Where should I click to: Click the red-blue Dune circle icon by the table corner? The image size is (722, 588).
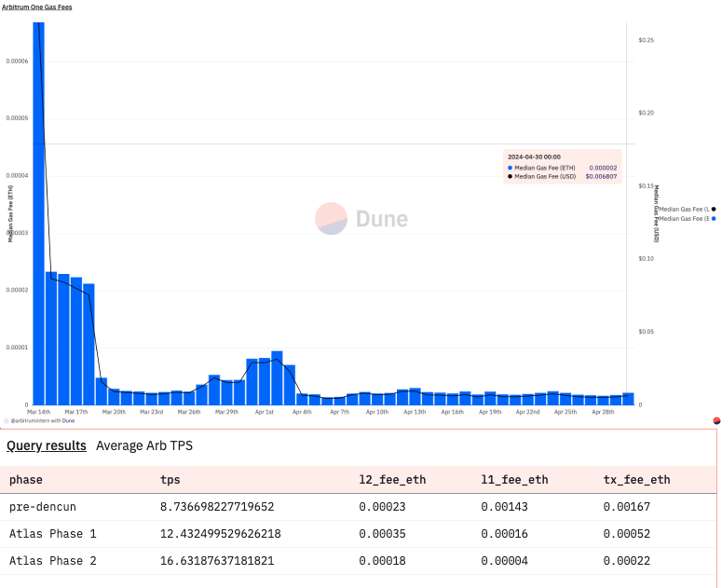coord(716,420)
